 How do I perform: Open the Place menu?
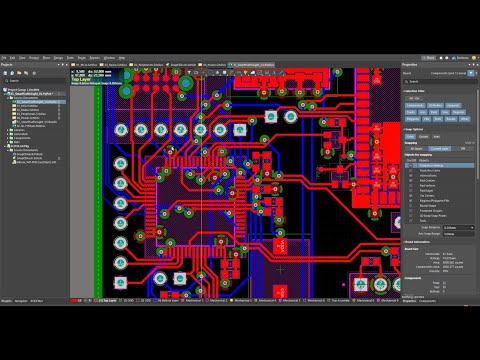tap(46, 58)
